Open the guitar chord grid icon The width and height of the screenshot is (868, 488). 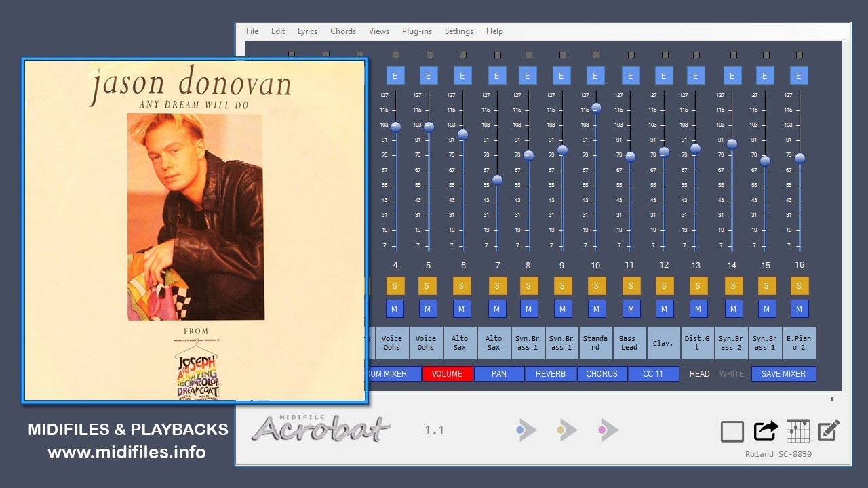pyautogui.click(x=798, y=430)
